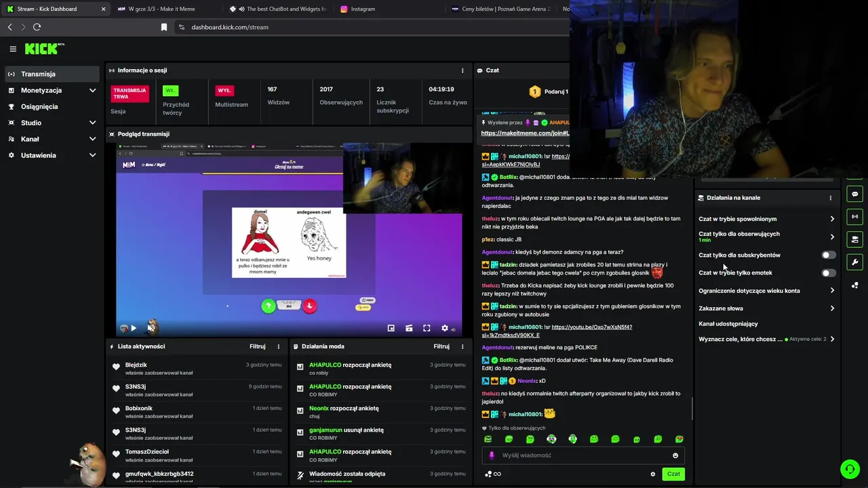868x488 pixels.
Task: Click the purple microphone icon in chat input
Action: (492, 455)
